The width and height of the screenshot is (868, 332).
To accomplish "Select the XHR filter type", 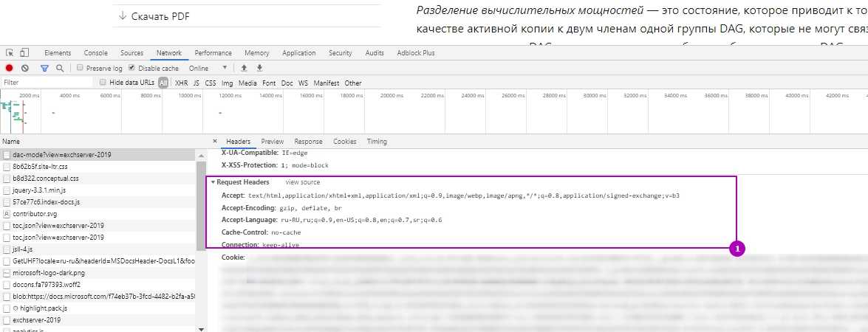I will click(181, 83).
